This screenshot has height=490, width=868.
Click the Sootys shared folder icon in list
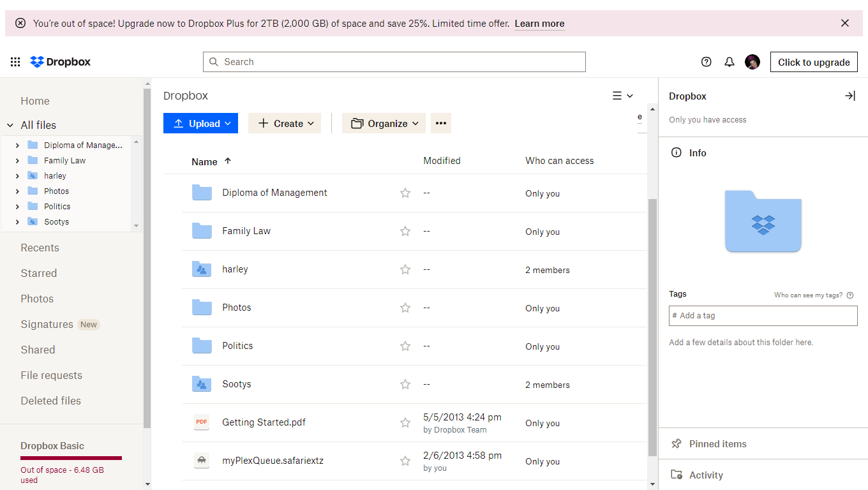click(x=202, y=384)
